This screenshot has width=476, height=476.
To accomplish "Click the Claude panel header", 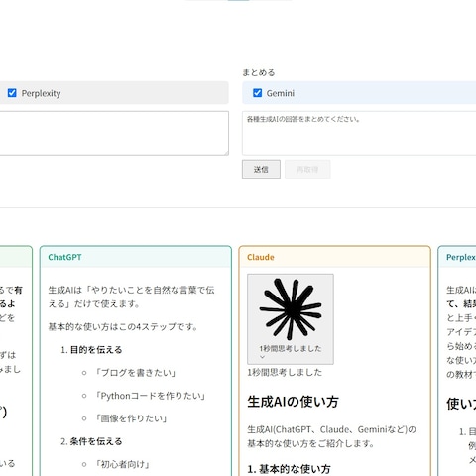I will pos(334,257).
